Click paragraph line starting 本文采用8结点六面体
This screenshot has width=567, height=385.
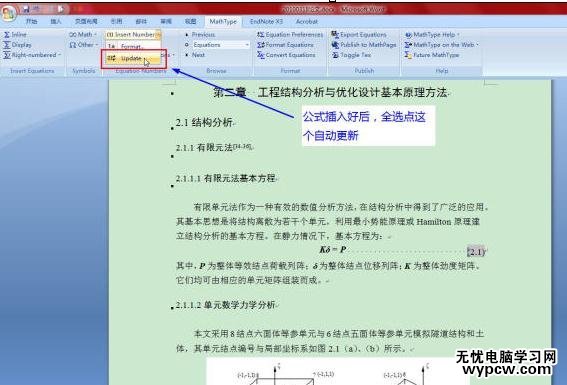(x=339, y=334)
